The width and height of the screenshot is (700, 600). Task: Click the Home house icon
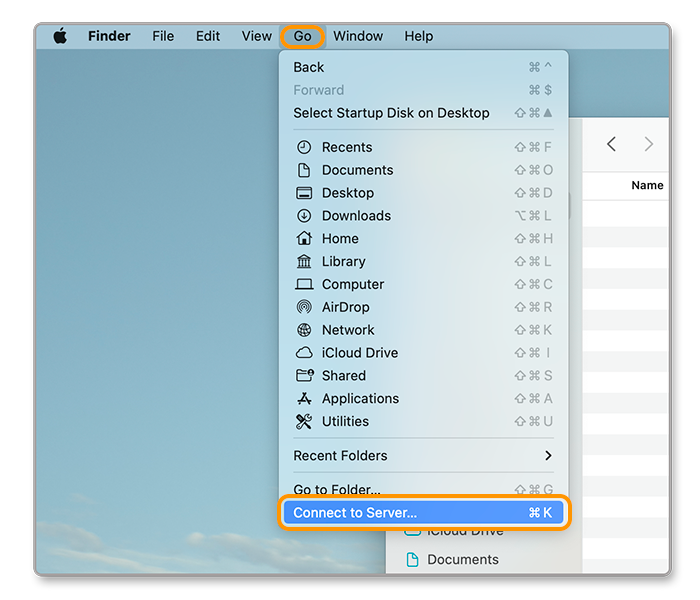coord(304,239)
